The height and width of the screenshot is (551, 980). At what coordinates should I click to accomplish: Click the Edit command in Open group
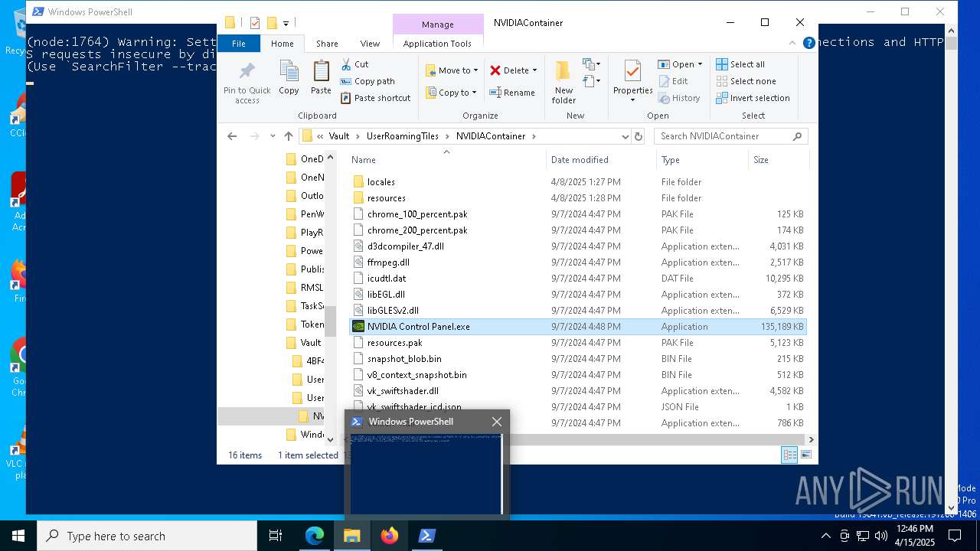(673, 81)
